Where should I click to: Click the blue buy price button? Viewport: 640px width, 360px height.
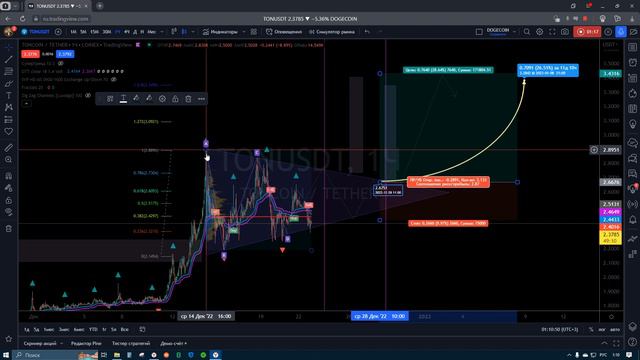coord(65,54)
